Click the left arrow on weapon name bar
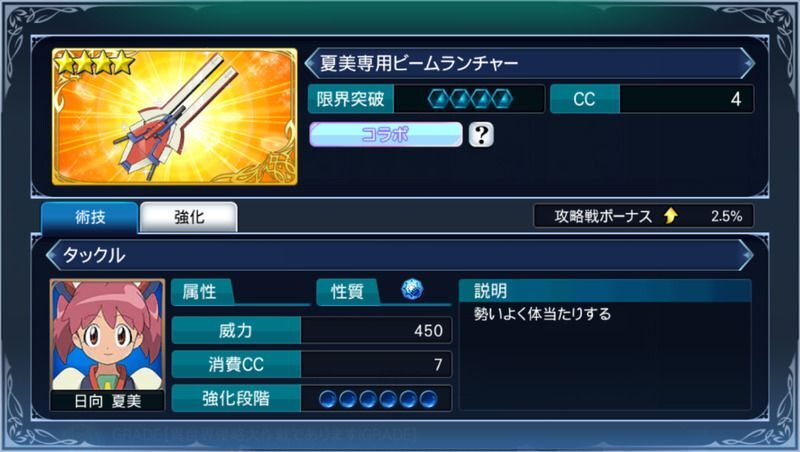Screen dimensions: 800x452 (311, 63)
